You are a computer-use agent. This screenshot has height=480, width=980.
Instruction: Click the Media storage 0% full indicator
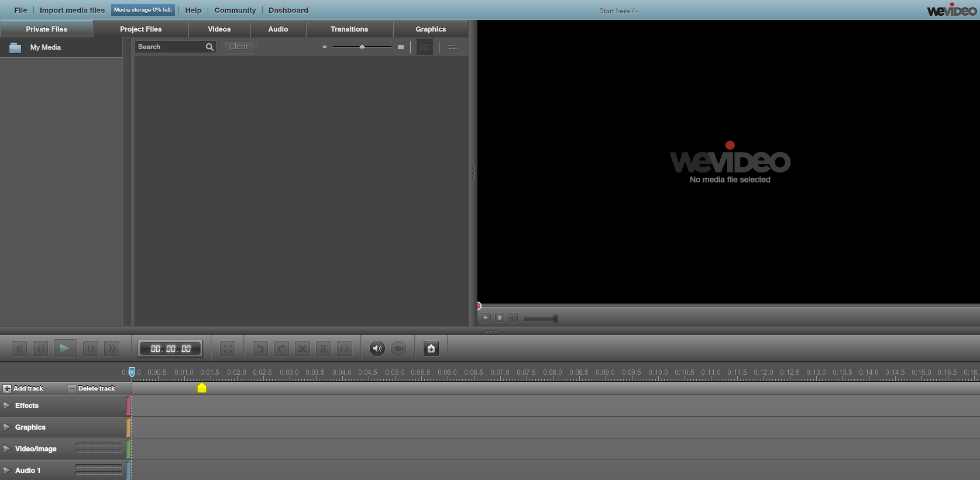143,10
